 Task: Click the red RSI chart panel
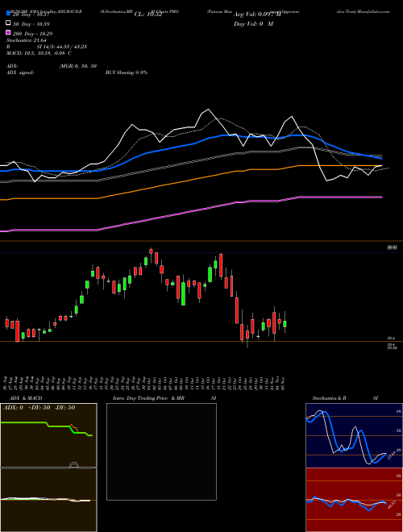click(354, 500)
